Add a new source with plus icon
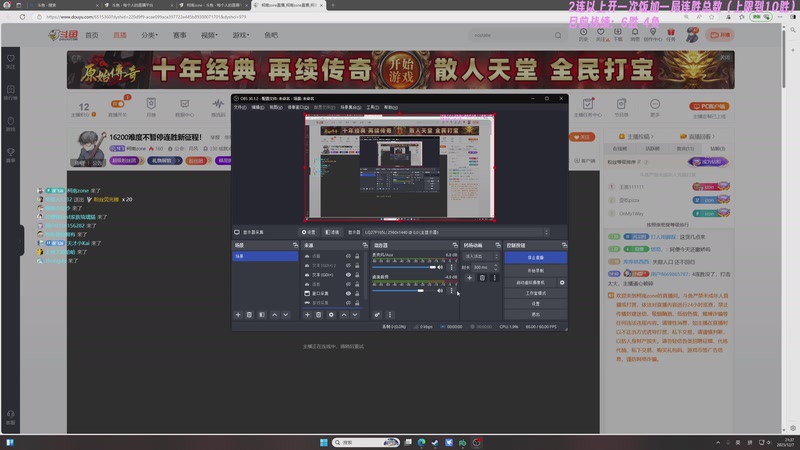800x450 pixels. pyautogui.click(x=307, y=315)
